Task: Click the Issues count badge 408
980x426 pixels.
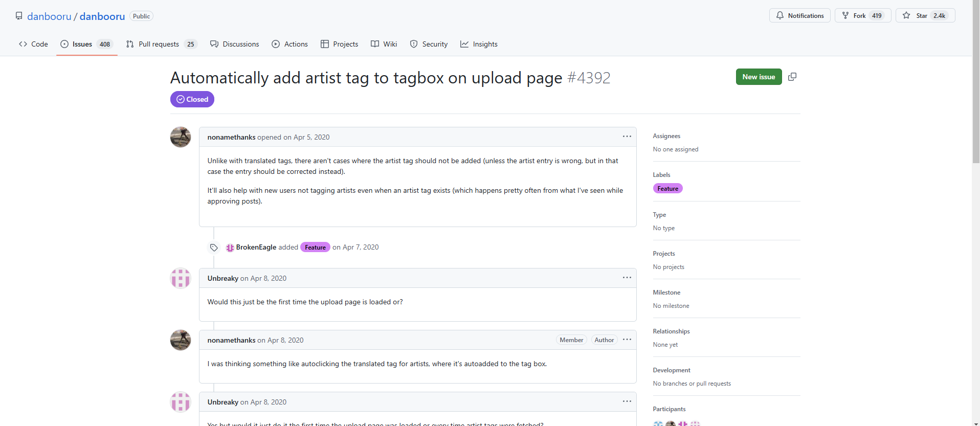Action: click(105, 44)
